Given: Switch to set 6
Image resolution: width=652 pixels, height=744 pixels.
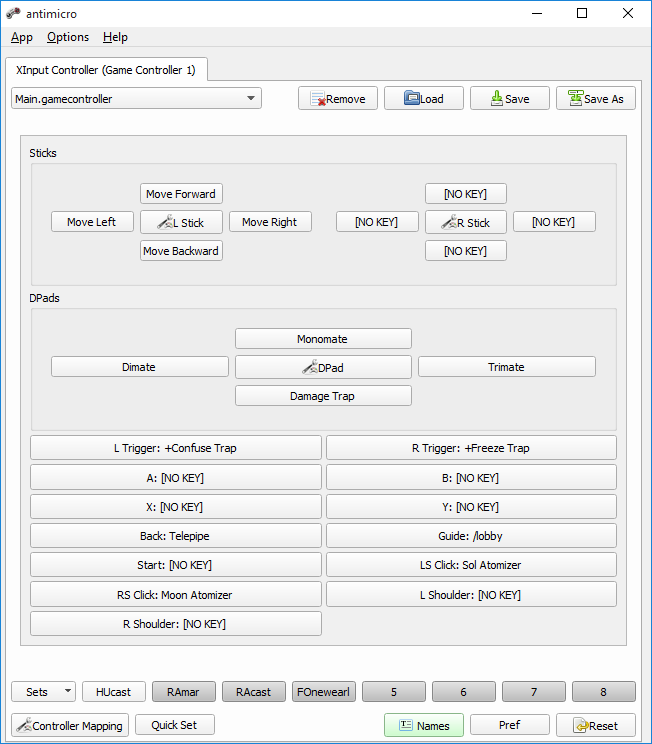Looking at the screenshot, I should 464,692.
